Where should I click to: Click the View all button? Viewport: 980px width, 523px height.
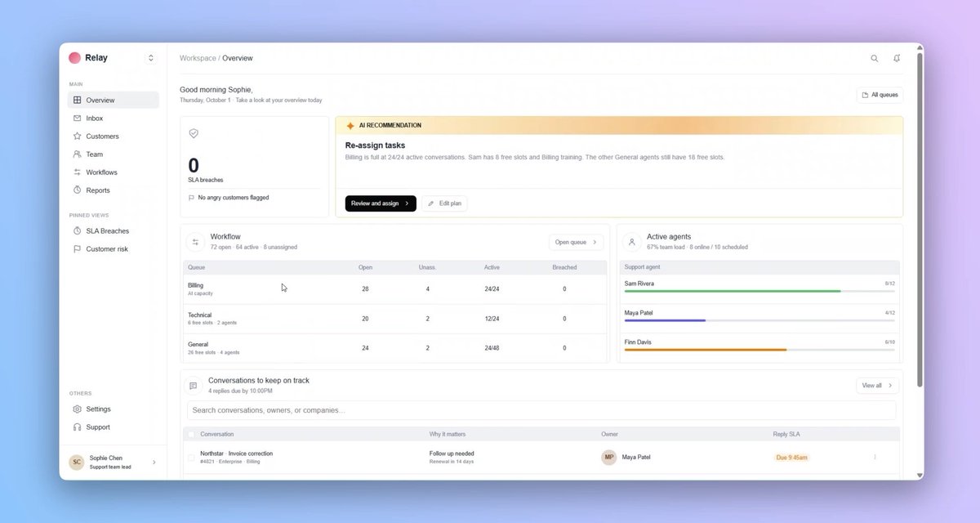878,386
